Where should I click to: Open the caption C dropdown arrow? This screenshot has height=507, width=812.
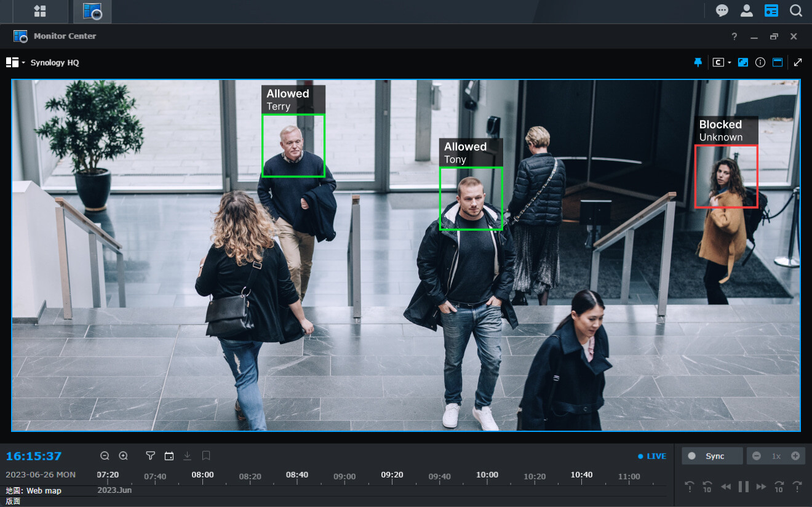[730, 63]
